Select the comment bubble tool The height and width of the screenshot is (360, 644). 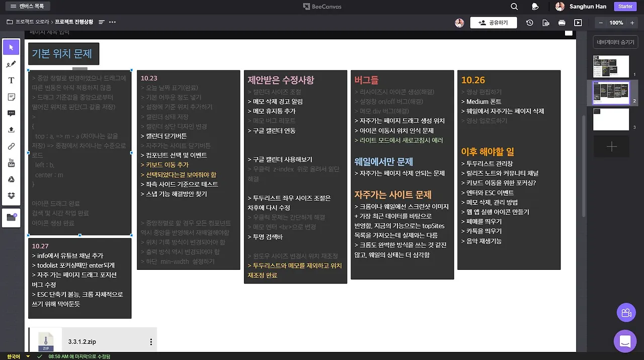click(11, 113)
